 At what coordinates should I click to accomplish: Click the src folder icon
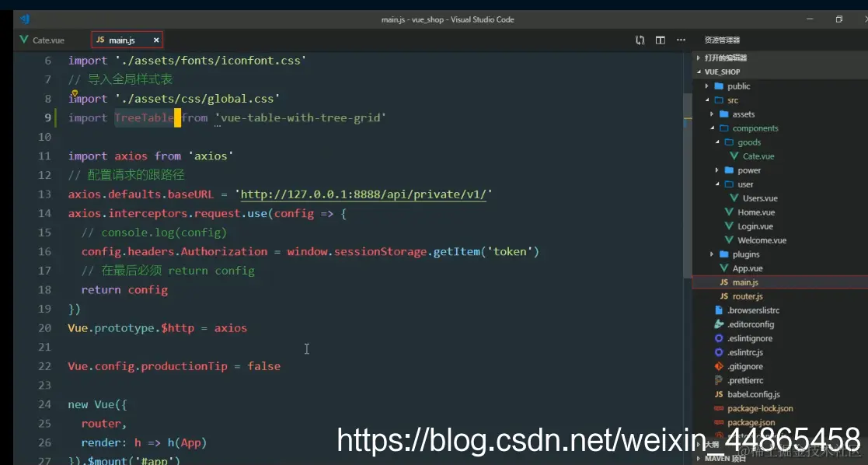(x=719, y=100)
